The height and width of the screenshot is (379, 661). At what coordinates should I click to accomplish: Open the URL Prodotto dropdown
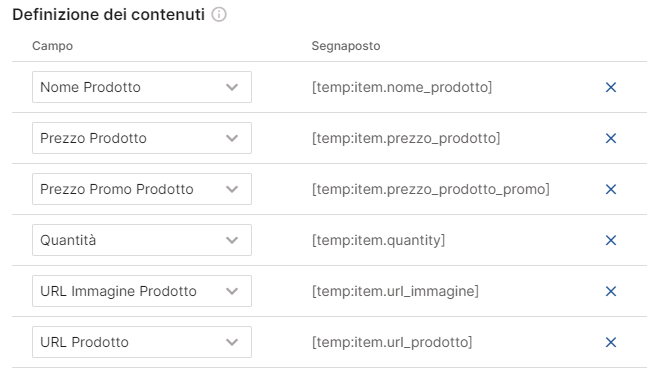click(x=142, y=342)
